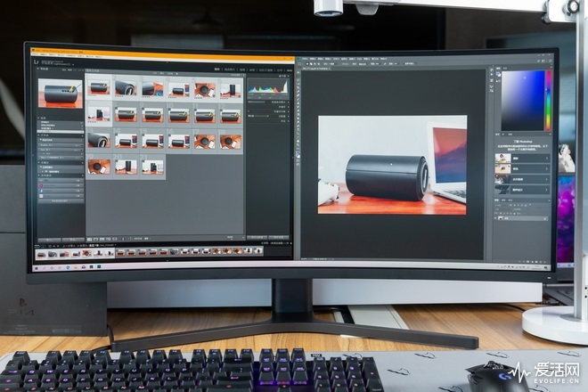Click Photoshop toolbar's foreground and background color swatches
Image resolution: width=588 pixels, height=392 pixels.
click(x=298, y=154)
